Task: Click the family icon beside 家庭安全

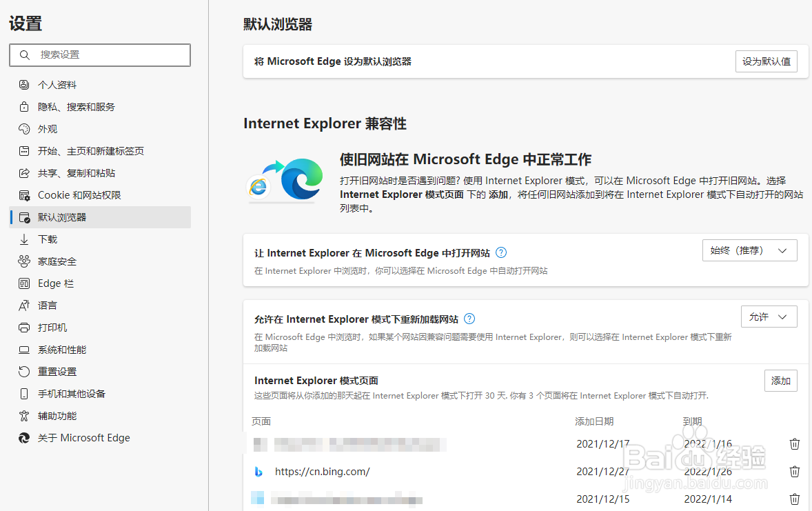Action: click(24, 261)
